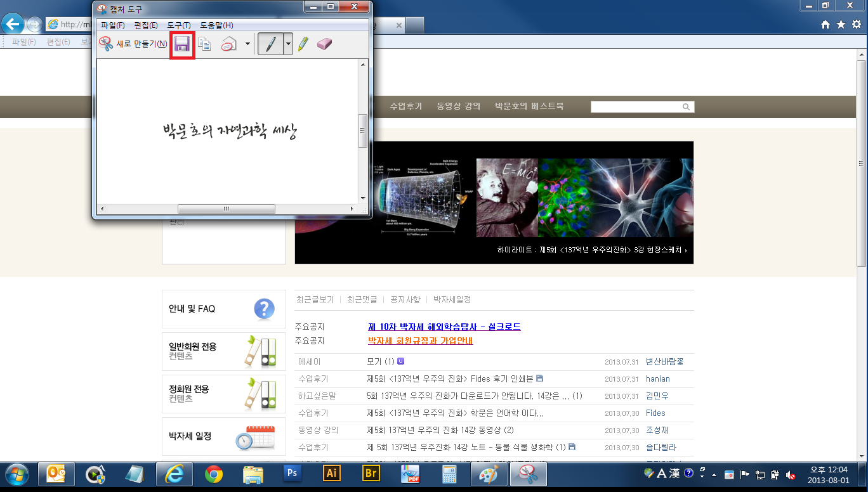The width and height of the screenshot is (868, 492).
Task: Click the Send snip envelope icon
Action: [x=228, y=44]
